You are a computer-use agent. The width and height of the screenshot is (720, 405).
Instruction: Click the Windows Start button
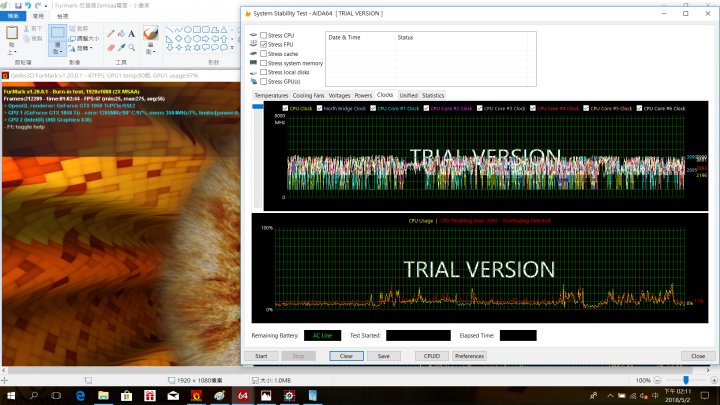[11, 395]
